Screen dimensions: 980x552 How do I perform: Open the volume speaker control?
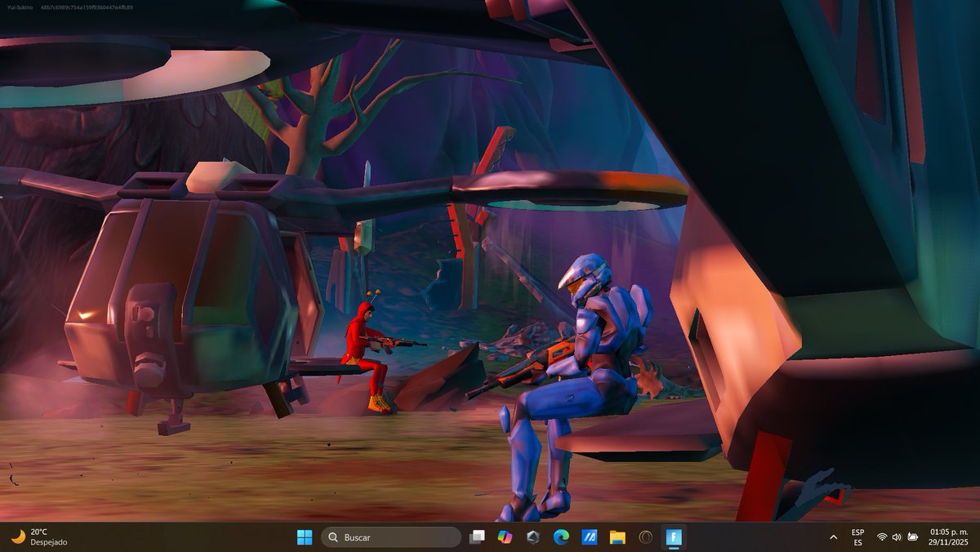tap(897, 537)
